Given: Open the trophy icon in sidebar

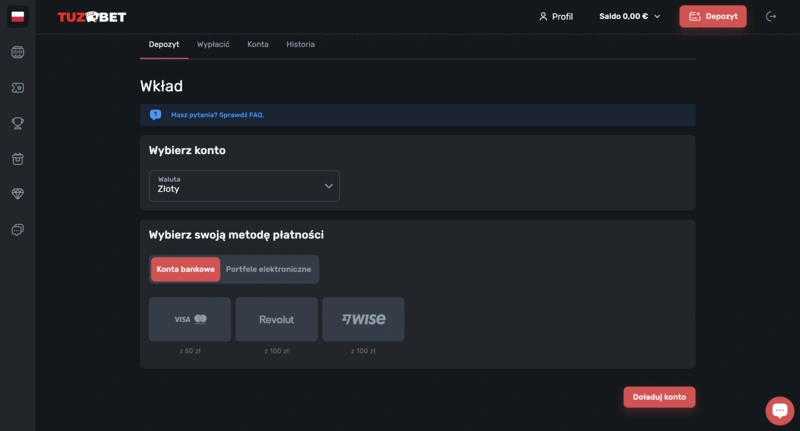Looking at the screenshot, I should tap(17, 123).
